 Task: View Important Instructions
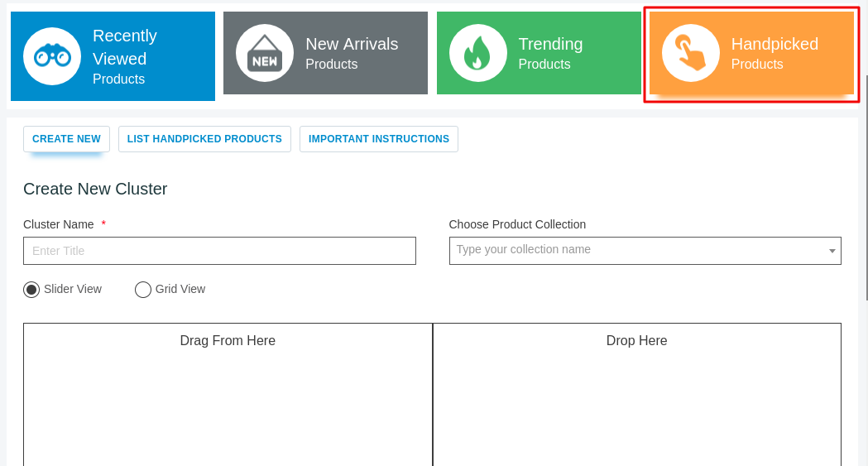(x=379, y=139)
